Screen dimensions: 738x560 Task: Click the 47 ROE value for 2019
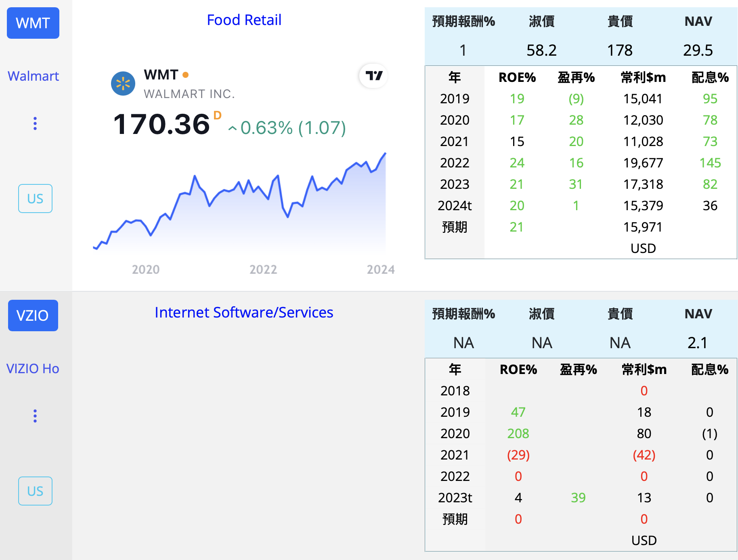pyautogui.click(x=518, y=412)
